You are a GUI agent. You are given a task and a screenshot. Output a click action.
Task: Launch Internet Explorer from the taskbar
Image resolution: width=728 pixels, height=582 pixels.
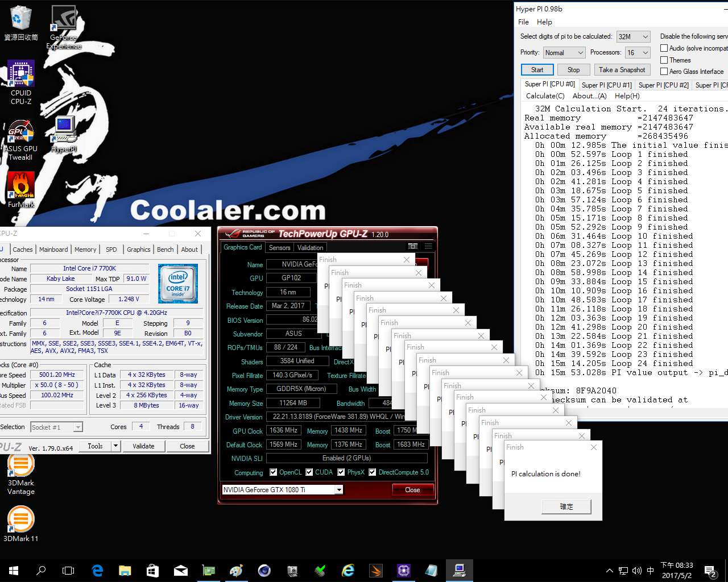tap(348, 571)
